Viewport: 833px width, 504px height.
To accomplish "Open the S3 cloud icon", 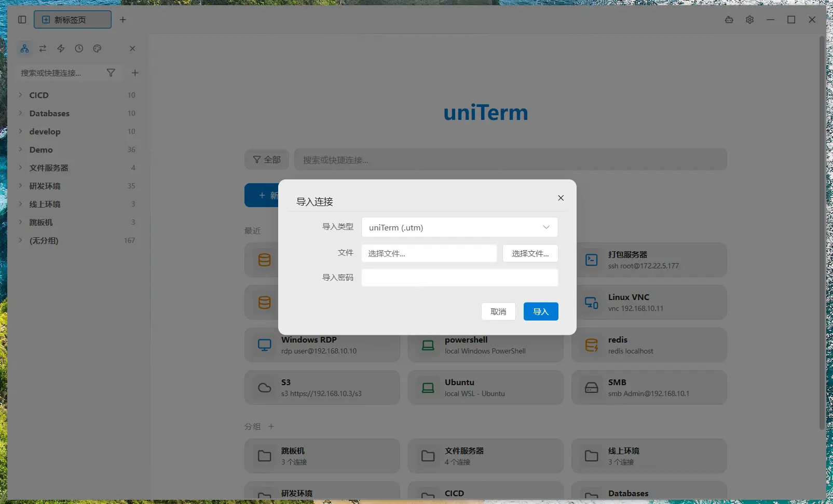I will (x=265, y=387).
